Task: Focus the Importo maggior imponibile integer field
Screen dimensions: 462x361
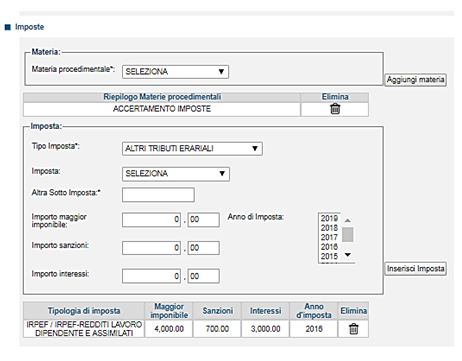Action: click(x=151, y=220)
